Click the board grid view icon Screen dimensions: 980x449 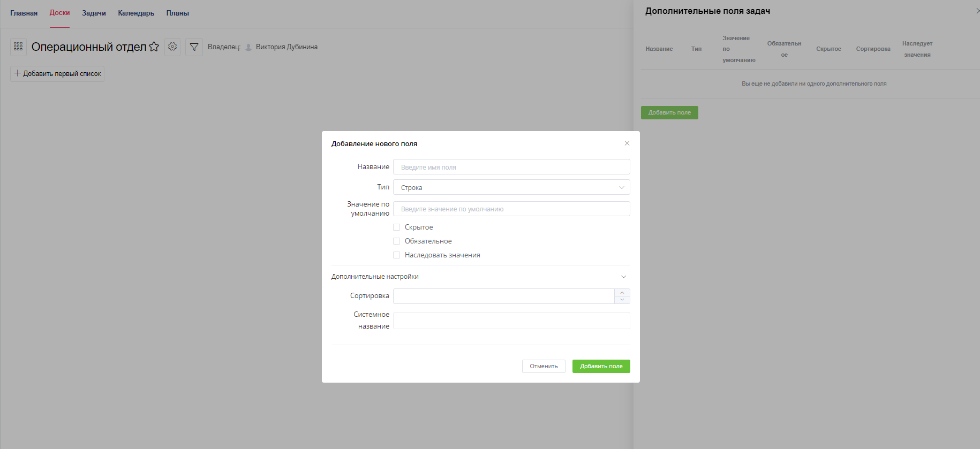(x=18, y=47)
